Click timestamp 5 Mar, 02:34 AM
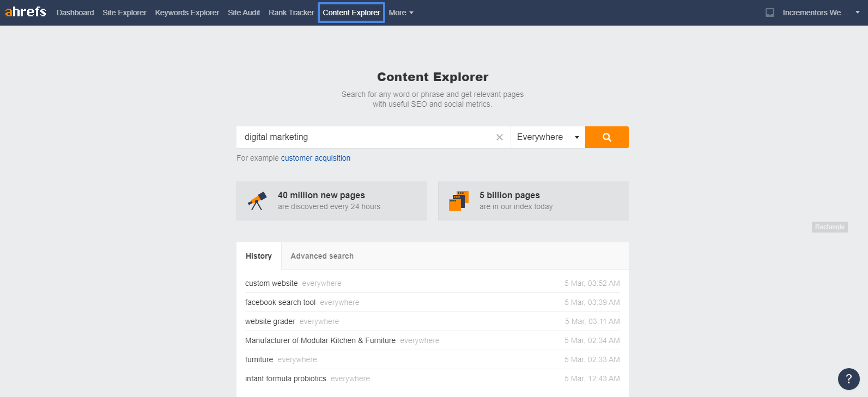 [x=592, y=340]
